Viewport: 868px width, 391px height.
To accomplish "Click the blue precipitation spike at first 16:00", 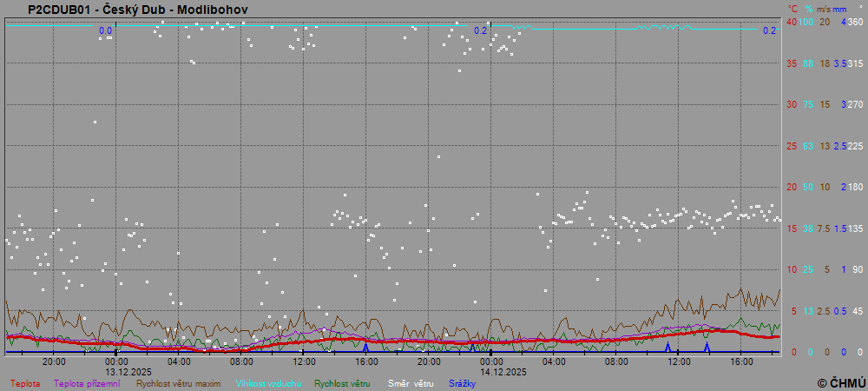I will tap(365, 348).
